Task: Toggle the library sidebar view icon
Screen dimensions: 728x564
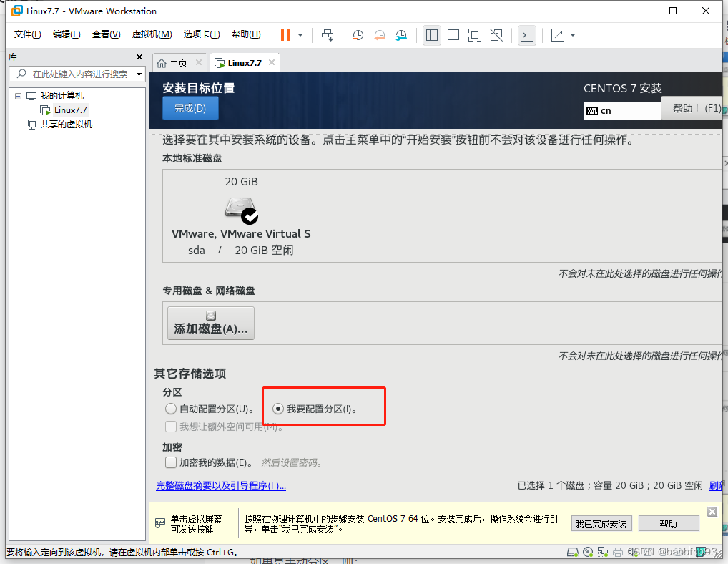Action: (432, 35)
